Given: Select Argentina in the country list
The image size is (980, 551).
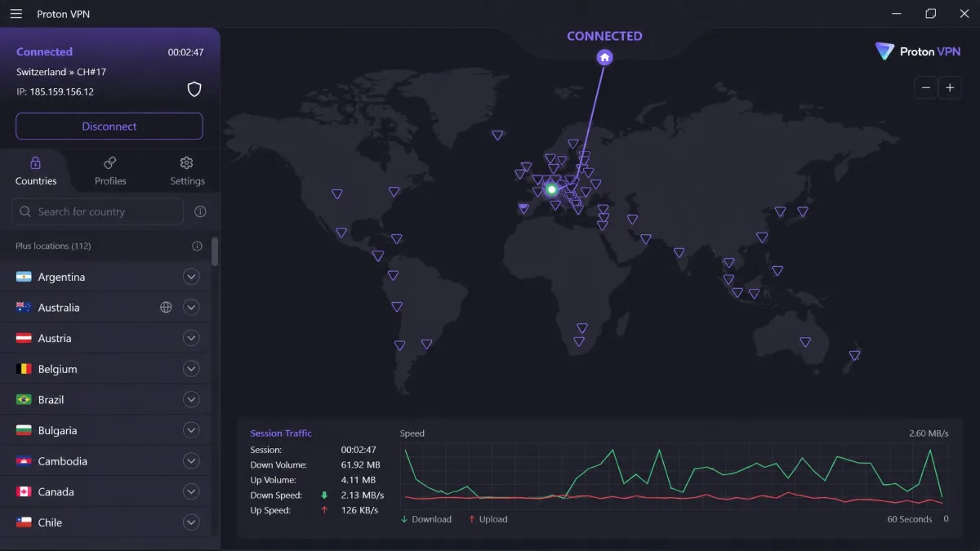Looking at the screenshot, I should (61, 277).
